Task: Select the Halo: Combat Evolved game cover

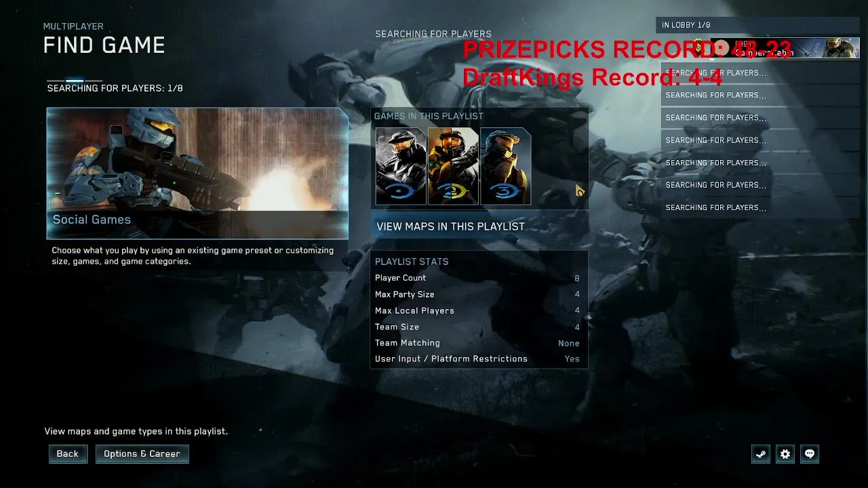Action: click(401, 166)
